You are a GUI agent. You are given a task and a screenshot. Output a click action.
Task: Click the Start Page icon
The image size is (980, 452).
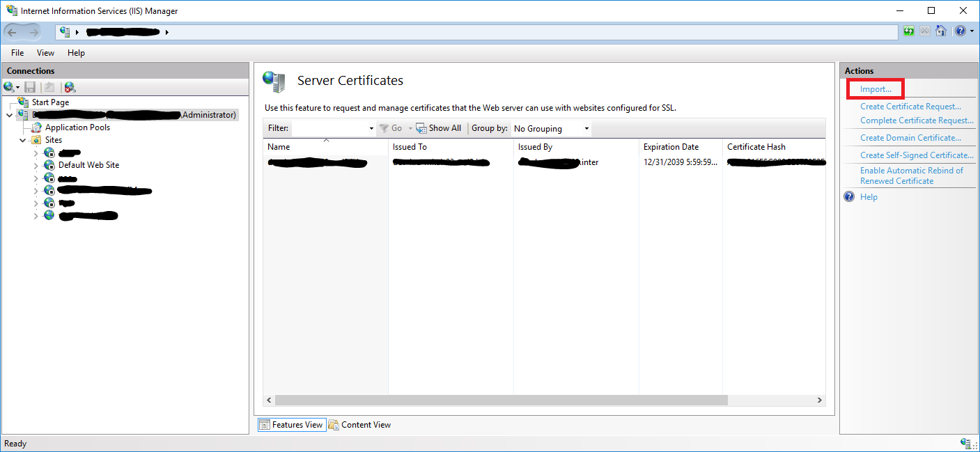tap(24, 102)
